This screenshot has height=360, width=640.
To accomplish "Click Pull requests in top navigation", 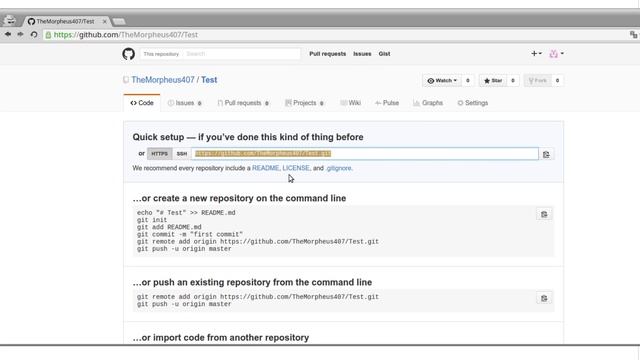I will [327, 54].
